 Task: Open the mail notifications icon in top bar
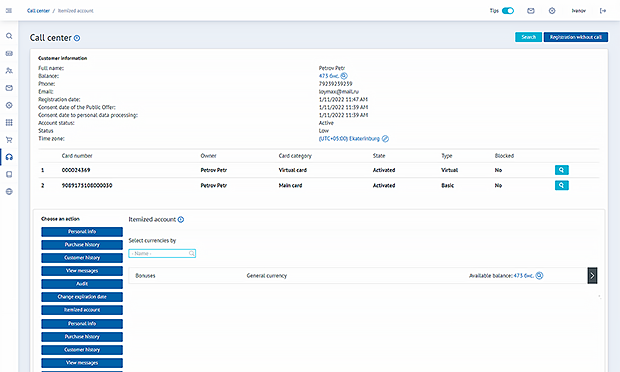click(x=531, y=11)
